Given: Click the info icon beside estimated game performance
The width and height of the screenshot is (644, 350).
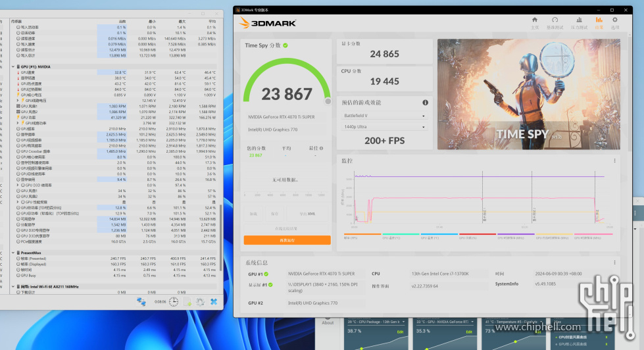Looking at the screenshot, I should [x=425, y=103].
